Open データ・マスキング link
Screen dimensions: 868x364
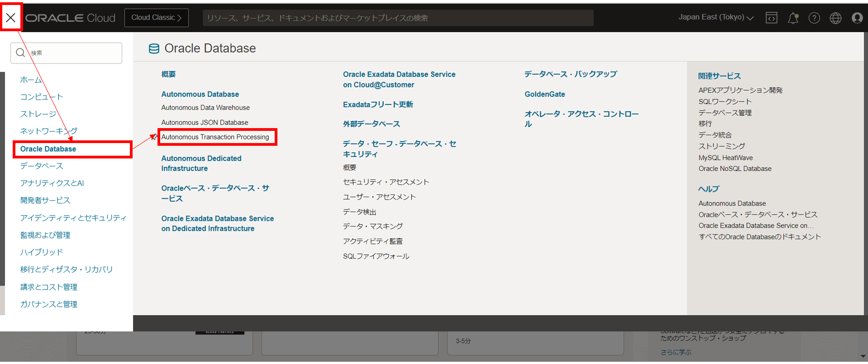[x=373, y=226]
